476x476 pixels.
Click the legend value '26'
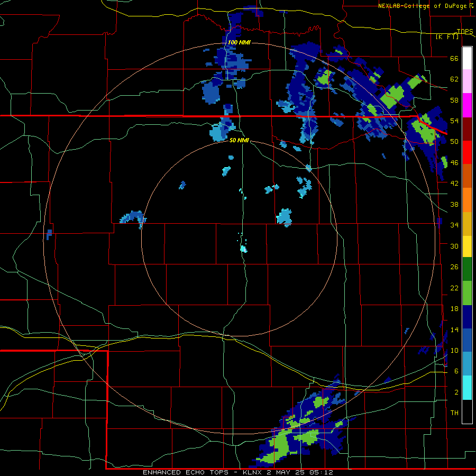(x=454, y=267)
